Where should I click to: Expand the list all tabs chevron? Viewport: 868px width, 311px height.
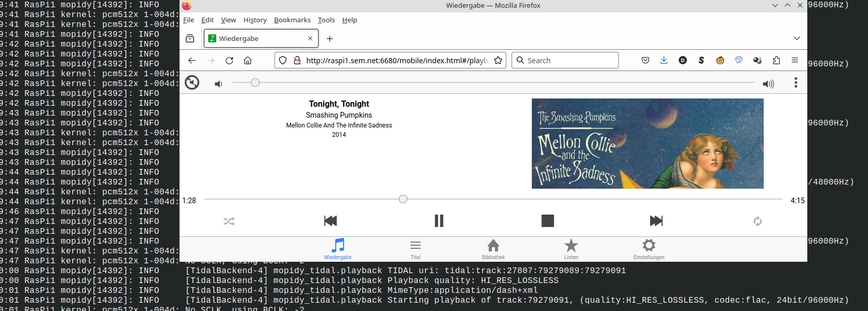coord(796,38)
